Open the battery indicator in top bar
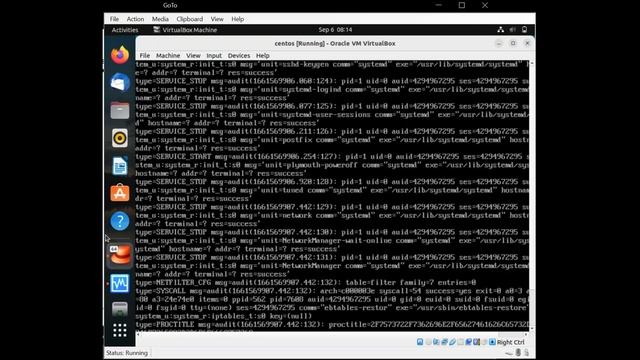The width and height of the screenshot is (640, 360). click(x=524, y=30)
